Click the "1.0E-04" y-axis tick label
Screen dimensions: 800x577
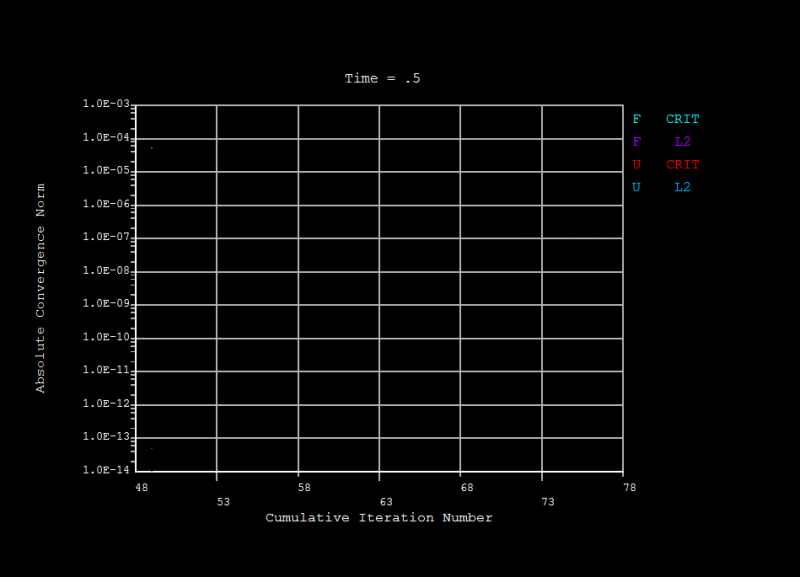point(106,137)
